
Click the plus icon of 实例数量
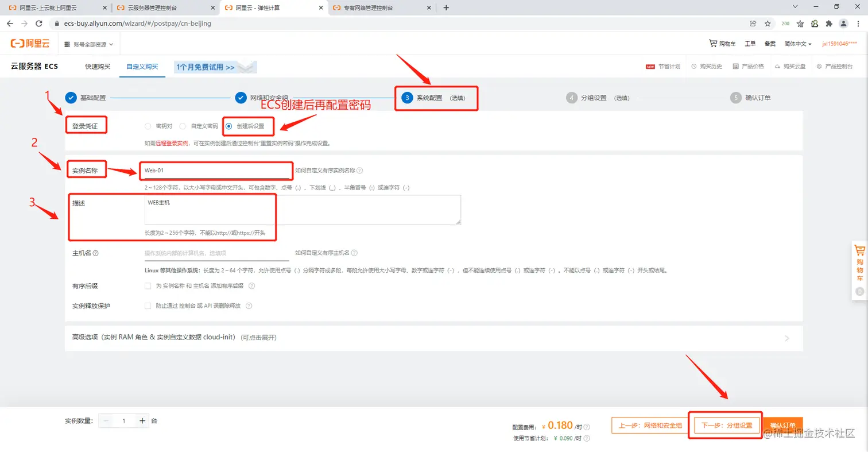coord(142,421)
